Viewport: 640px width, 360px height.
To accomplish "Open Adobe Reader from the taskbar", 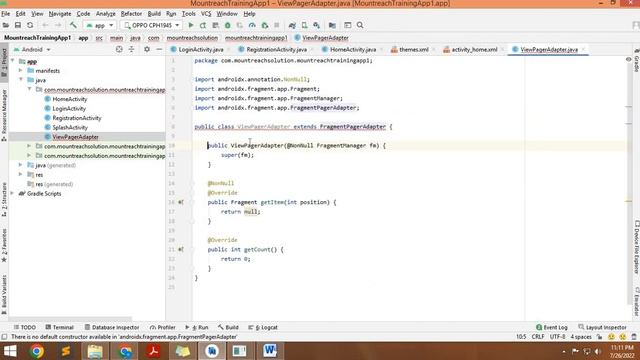I will tap(153, 351).
